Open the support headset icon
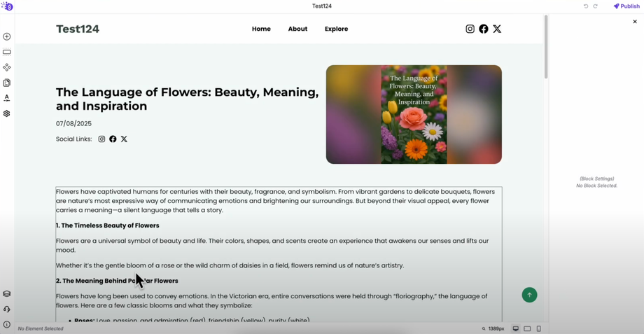This screenshot has height=334, width=644. click(6, 309)
